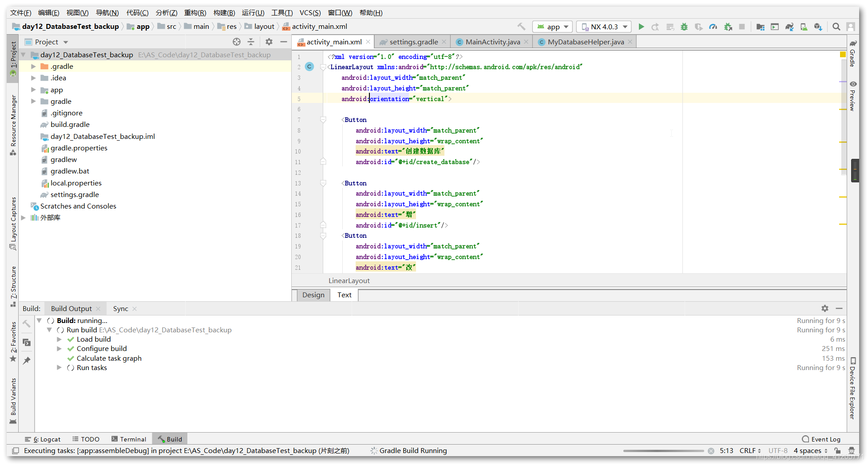The width and height of the screenshot is (868, 465).
Task: Expand the .idea folder
Action: tap(33, 78)
